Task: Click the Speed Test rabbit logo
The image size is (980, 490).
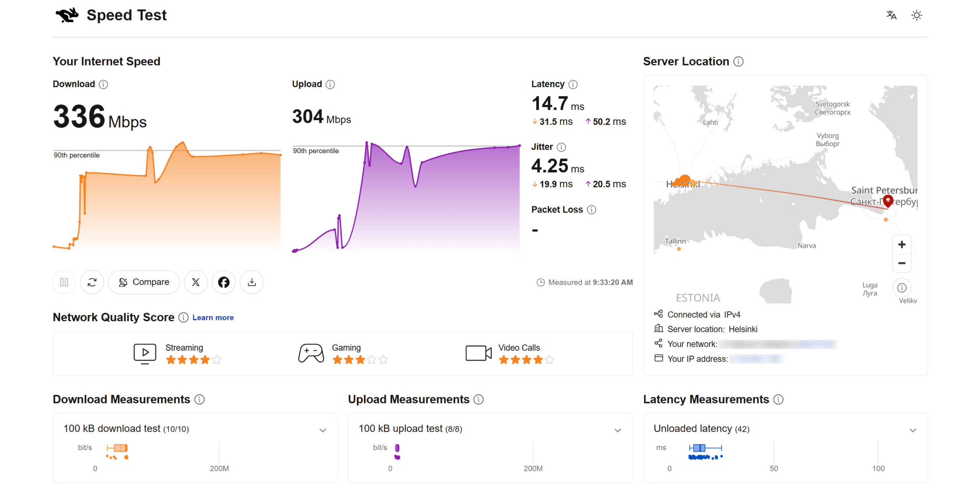Action: coord(67,15)
